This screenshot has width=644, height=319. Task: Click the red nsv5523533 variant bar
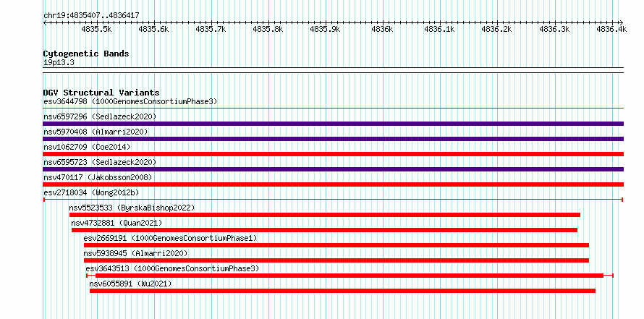tap(325, 215)
